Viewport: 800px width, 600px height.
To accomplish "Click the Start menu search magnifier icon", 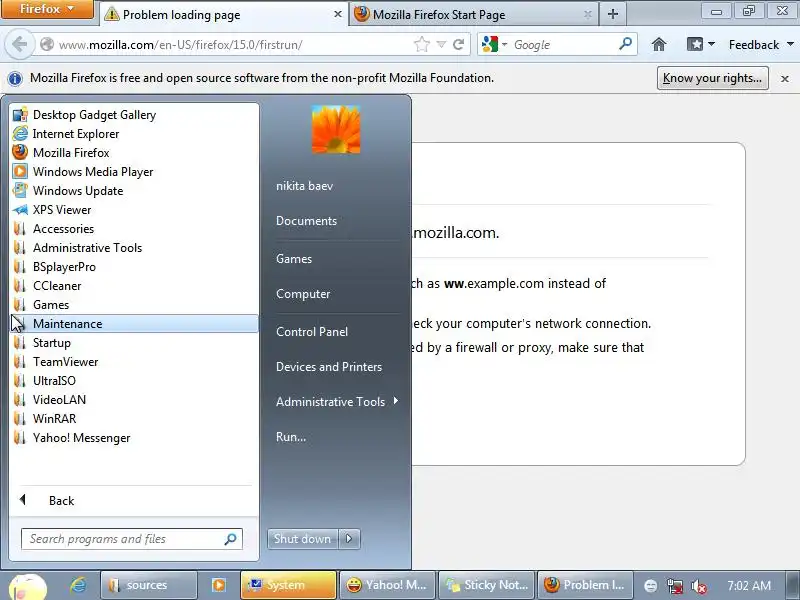I will pos(231,539).
